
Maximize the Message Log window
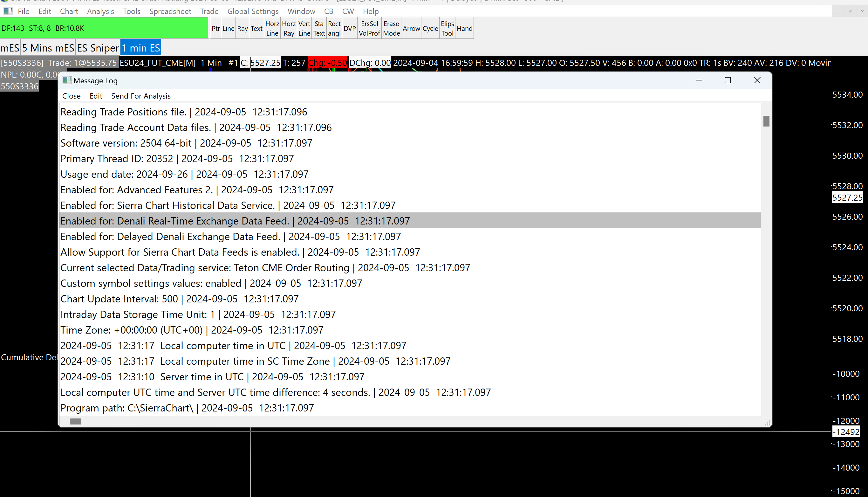(x=728, y=80)
